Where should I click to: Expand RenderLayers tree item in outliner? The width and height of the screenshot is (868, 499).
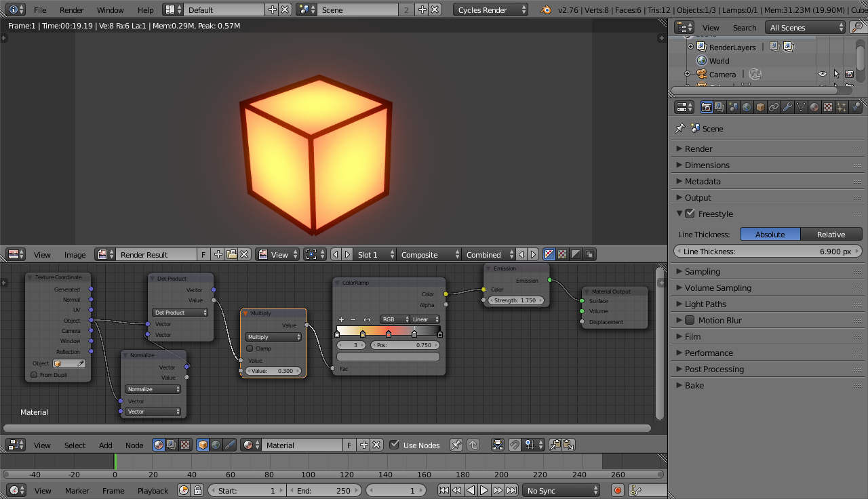point(690,47)
